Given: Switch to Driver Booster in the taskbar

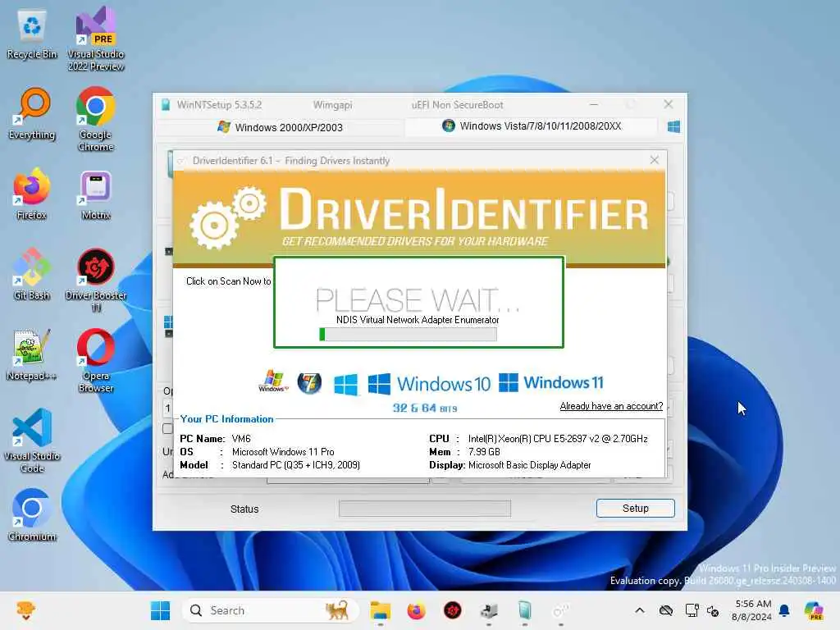Looking at the screenshot, I should pyautogui.click(x=453, y=610).
